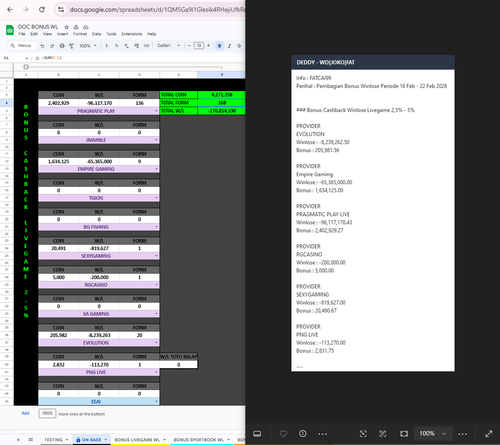Click the Google Sheets home logo

[10, 30]
